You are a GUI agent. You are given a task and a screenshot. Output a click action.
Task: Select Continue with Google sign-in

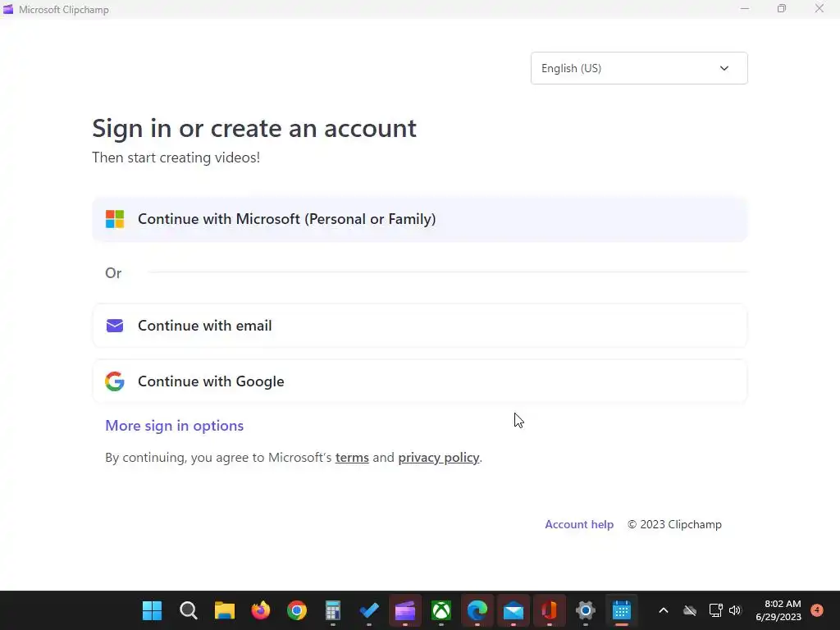[x=420, y=381]
